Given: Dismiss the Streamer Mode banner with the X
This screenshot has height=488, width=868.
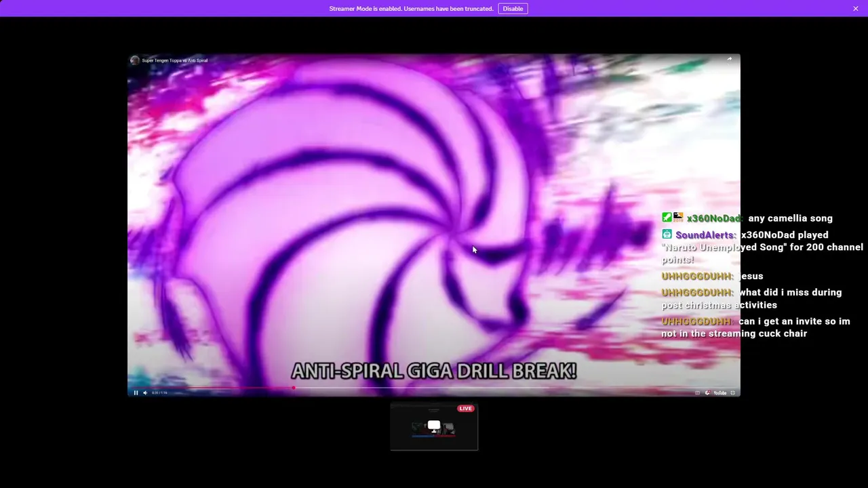Looking at the screenshot, I should tap(856, 8).
